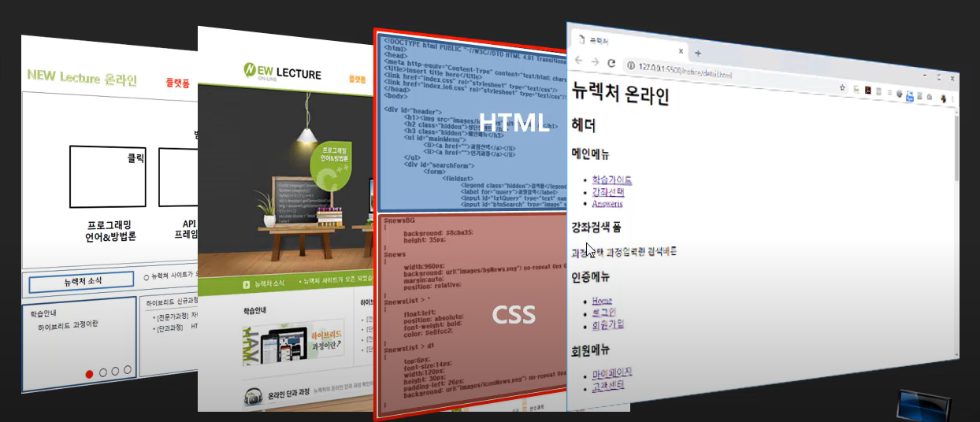Image resolution: width=980 pixels, height=422 pixels.
Task: Click the browser back arrow
Action: tap(578, 61)
